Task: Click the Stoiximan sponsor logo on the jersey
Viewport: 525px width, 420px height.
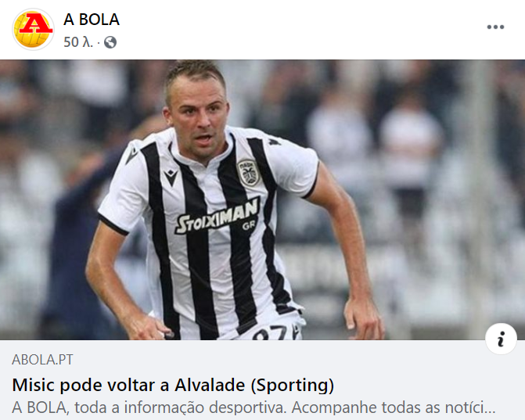Action: pyautogui.click(x=218, y=217)
